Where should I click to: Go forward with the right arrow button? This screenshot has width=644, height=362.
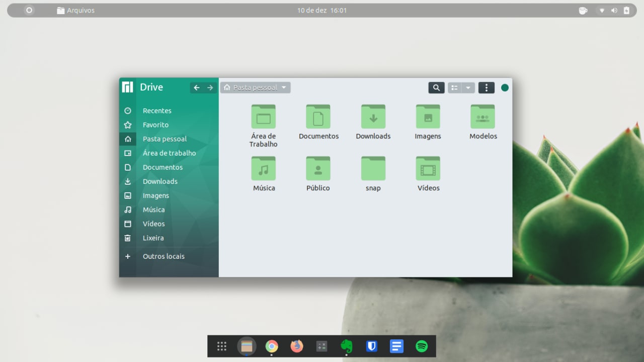pyautogui.click(x=210, y=88)
